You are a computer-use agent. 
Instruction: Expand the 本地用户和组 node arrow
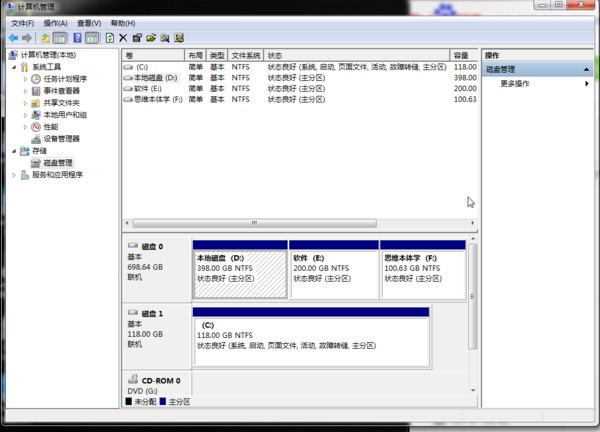coord(25,115)
